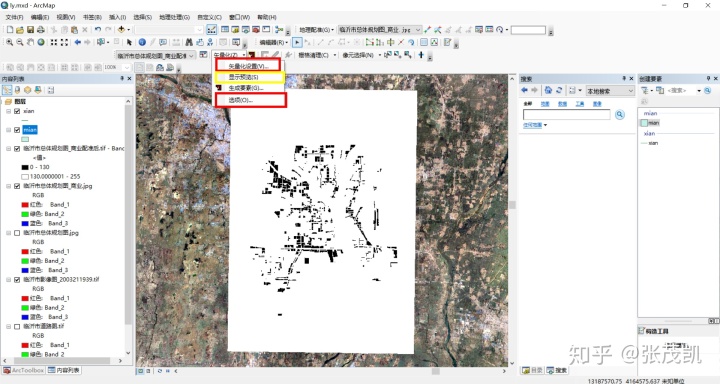Click the Search panel back arrow
Viewport: 720px width, 384px height.
tap(524, 90)
